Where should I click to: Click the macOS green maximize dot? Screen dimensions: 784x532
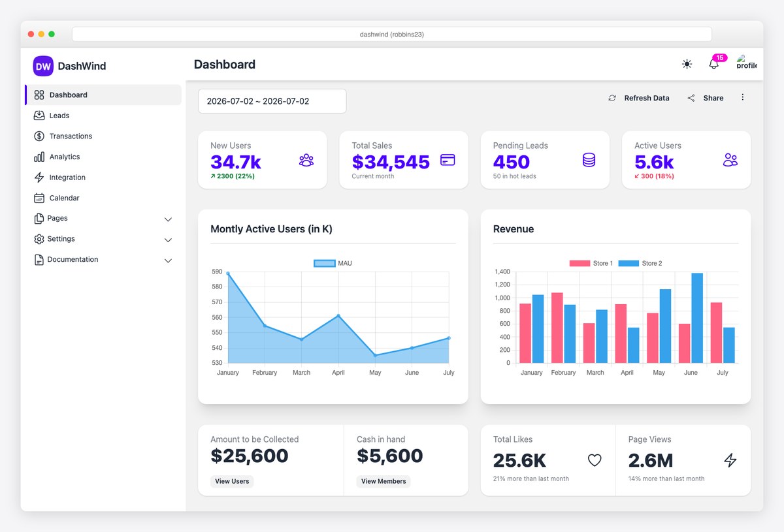pos(52,34)
